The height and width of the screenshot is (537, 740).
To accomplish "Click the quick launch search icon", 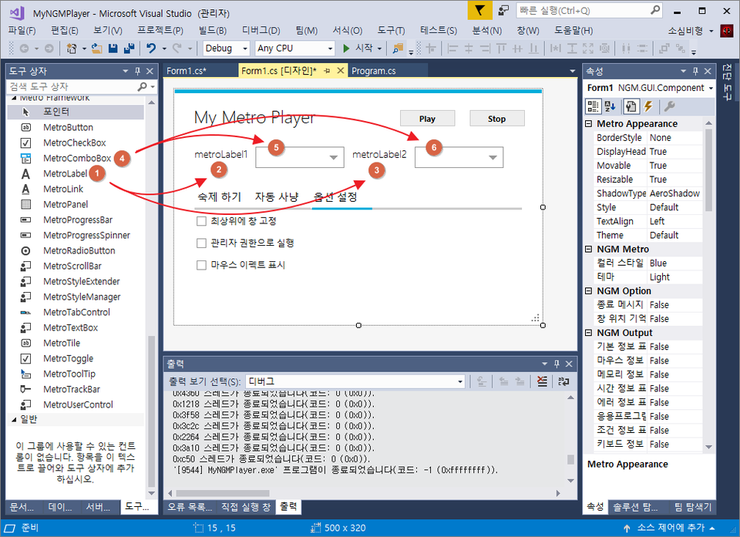I will 655,10.
